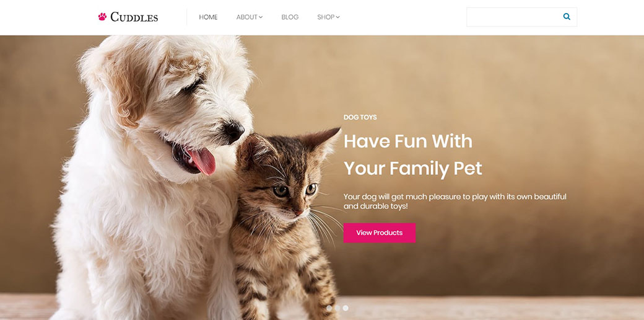Go to the first carousel slide dot

point(329,308)
